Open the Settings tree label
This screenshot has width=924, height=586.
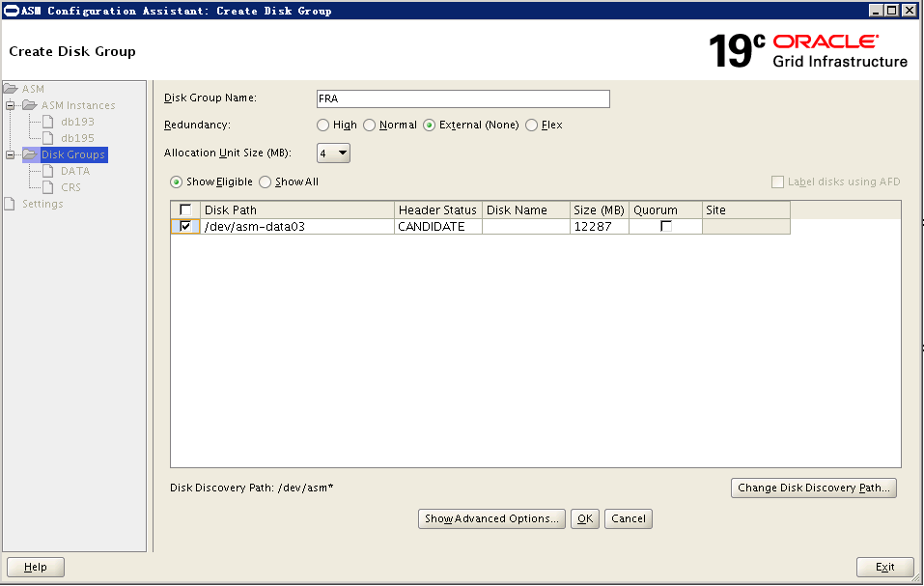coord(42,204)
